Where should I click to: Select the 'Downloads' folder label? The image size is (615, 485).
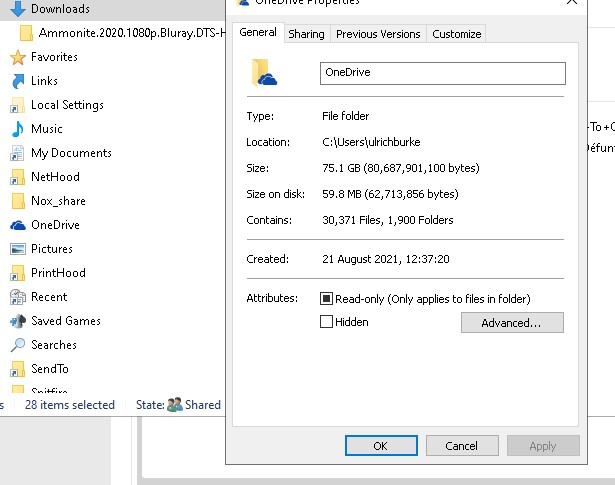point(60,9)
